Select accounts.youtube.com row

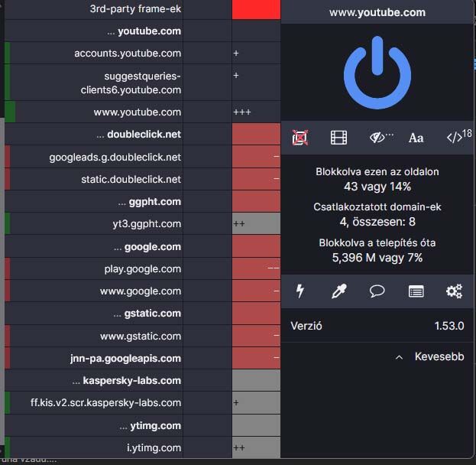tap(94, 54)
